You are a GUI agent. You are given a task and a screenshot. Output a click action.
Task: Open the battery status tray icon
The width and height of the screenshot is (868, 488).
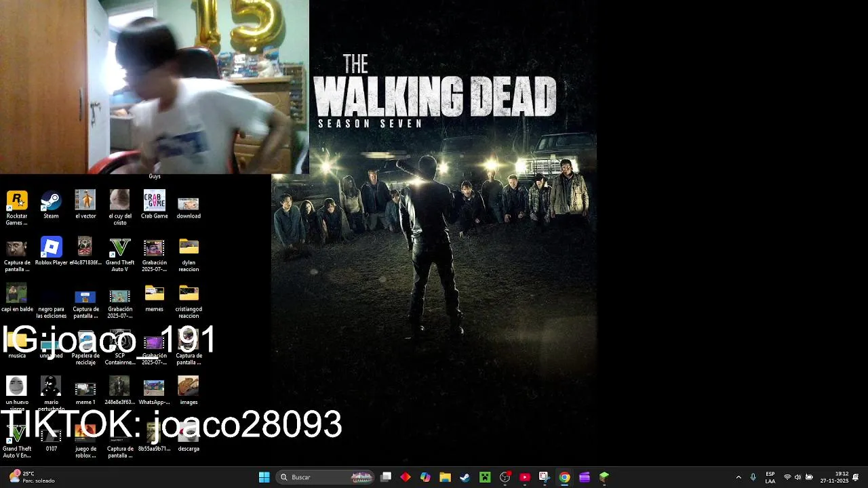pyautogui.click(x=809, y=477)
